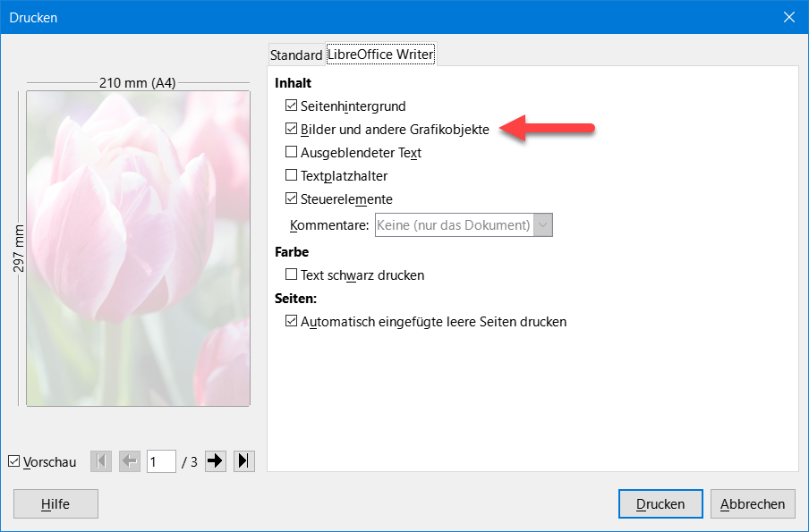Turn off the Vorschau checkbox

(13, 462)
